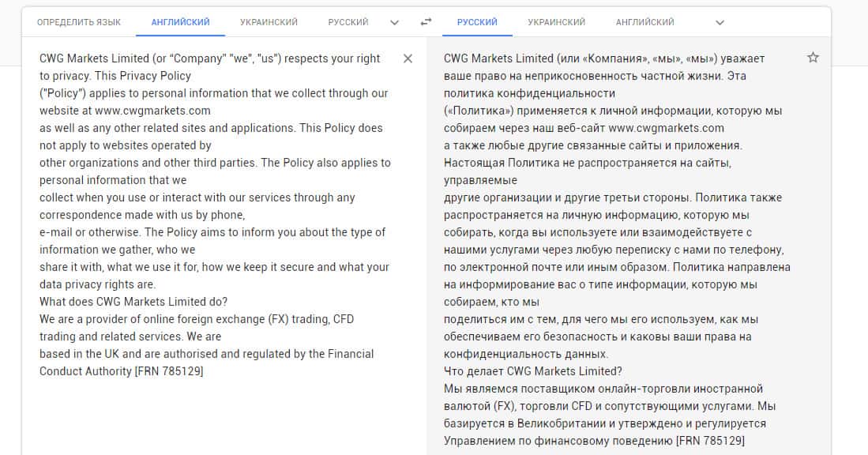Choose АНГЛИЙСКИЙ as the source language
Screen dimensions: 868x455
click(x=180, y=22)
